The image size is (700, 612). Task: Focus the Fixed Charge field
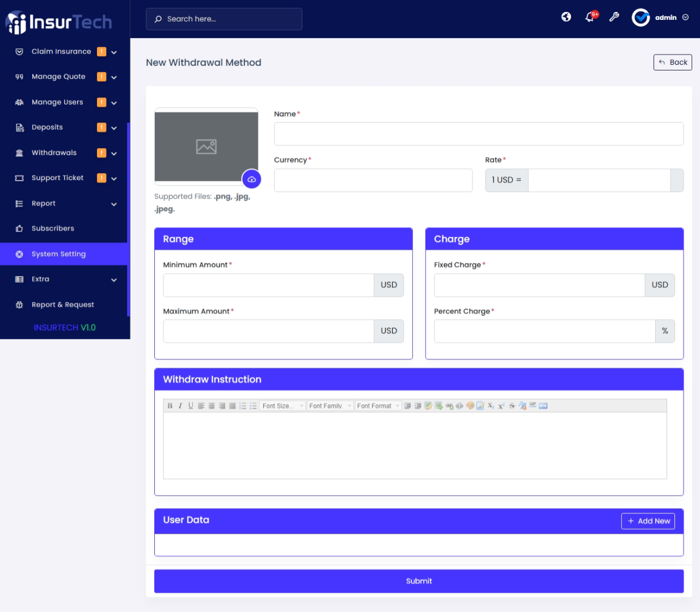pyautogui.click(x=539, y=285)
